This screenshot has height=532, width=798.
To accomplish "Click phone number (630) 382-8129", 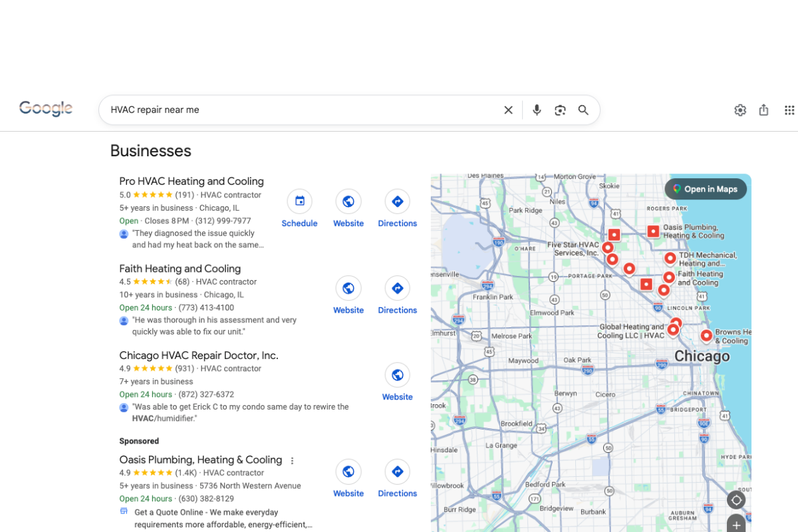I will 206,499.
